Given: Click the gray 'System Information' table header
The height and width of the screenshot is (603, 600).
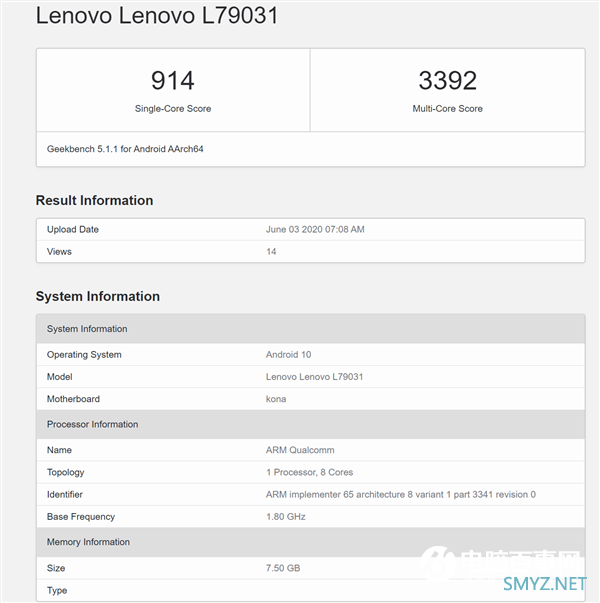Looking at the screenshot, I should [x=311, y=329].
